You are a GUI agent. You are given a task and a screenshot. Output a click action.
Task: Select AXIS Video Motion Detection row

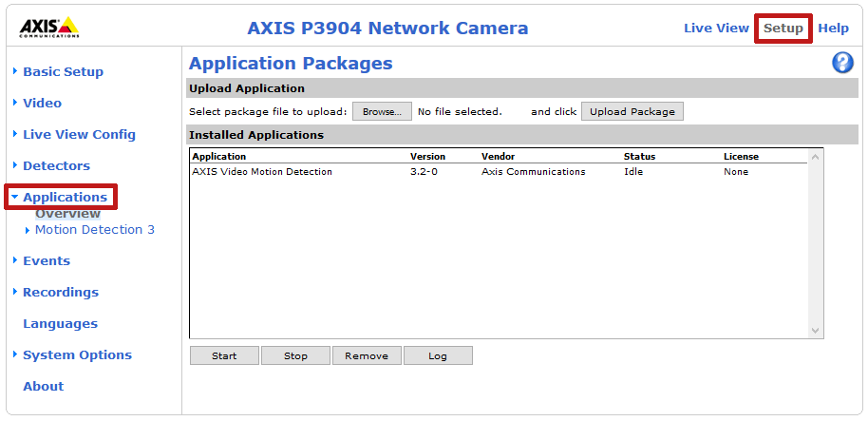pos(262,172)
